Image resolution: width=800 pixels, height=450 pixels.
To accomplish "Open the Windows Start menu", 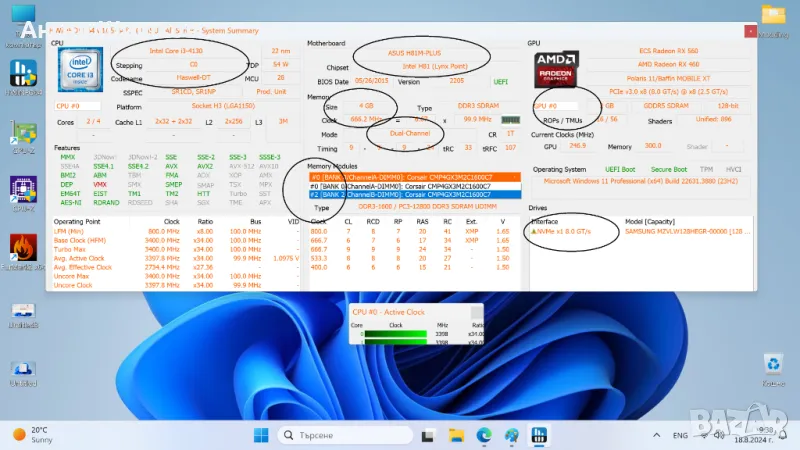I will pos(260,435).
